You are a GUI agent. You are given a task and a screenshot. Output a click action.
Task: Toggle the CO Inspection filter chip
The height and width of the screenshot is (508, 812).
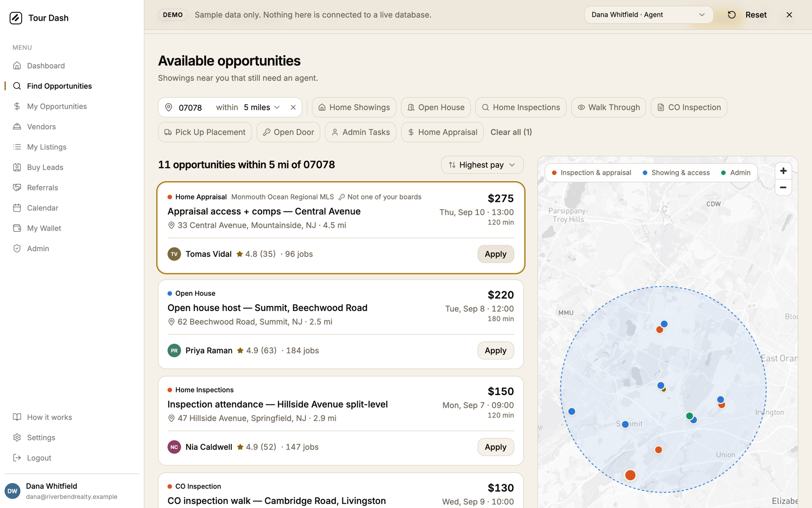(689, 107)
